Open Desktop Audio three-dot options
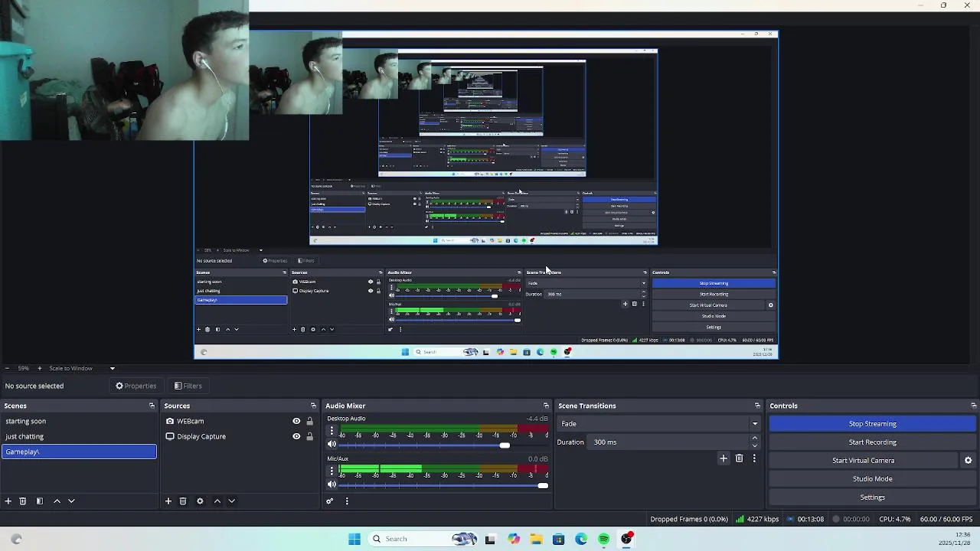The width and height of the screenshot is (980, 551). pyautogui.click(x=332, y=431)
